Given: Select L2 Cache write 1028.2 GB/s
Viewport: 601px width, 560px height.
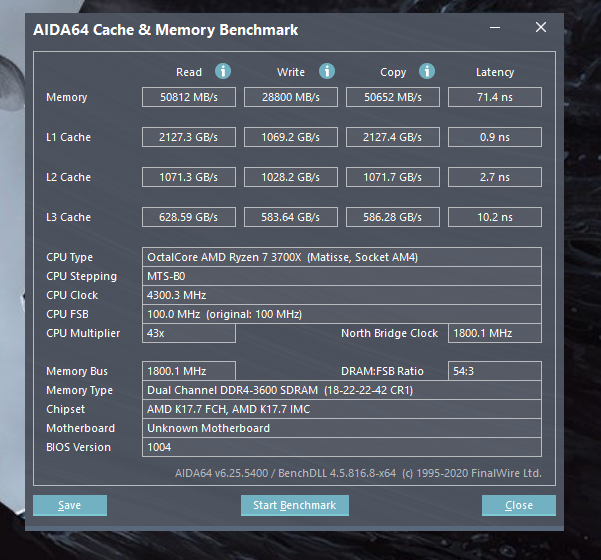Looking at the screenshot, I should pos(291,177).
